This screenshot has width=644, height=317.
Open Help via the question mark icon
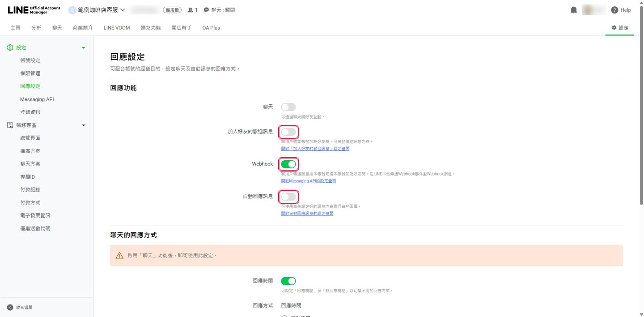614,10
